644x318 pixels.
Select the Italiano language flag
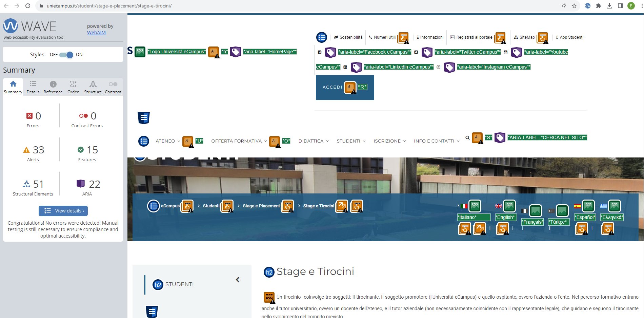point(464,206)
